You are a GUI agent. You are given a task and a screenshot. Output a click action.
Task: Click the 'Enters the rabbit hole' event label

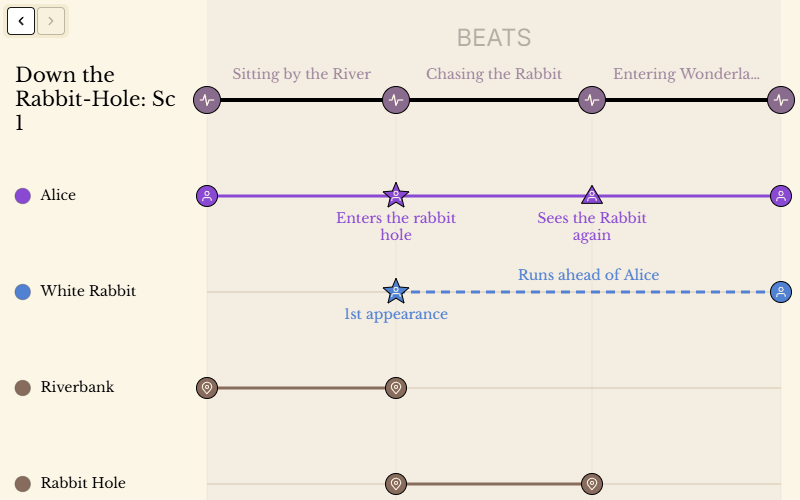click(396, 227)
